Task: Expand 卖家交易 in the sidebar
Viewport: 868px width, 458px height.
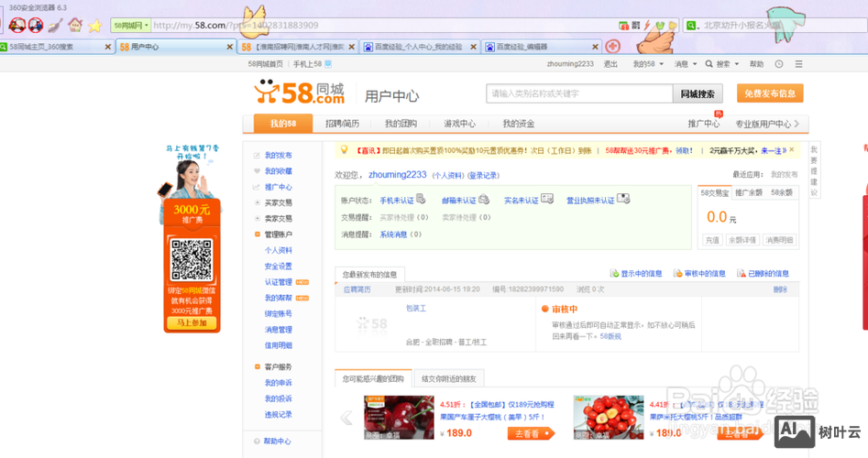Action: pyautogui.click(x=257, y=219)
